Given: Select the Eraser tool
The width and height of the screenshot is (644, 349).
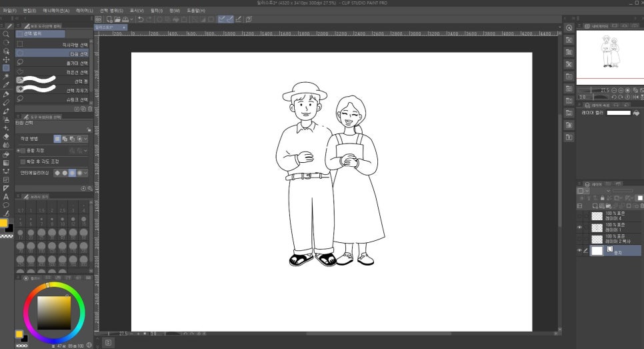Looking at the screenshot, I should click(6, 137).
